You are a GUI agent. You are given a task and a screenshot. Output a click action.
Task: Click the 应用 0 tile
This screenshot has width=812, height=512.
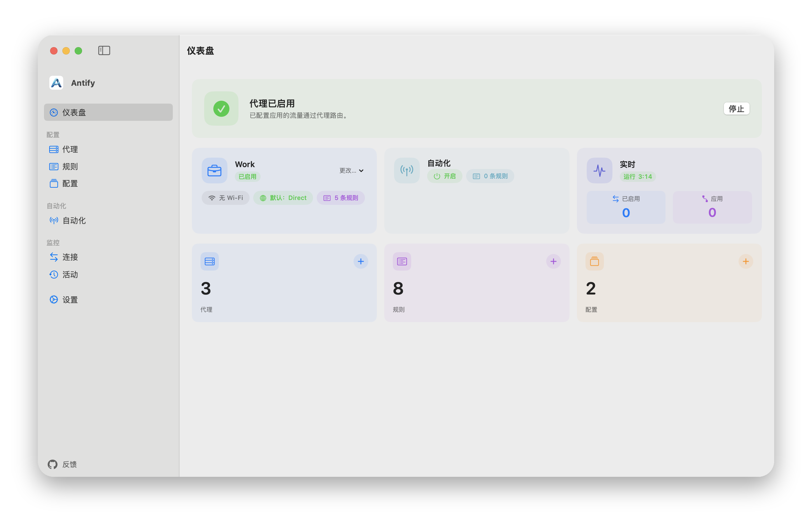click(x=712, y=207)
